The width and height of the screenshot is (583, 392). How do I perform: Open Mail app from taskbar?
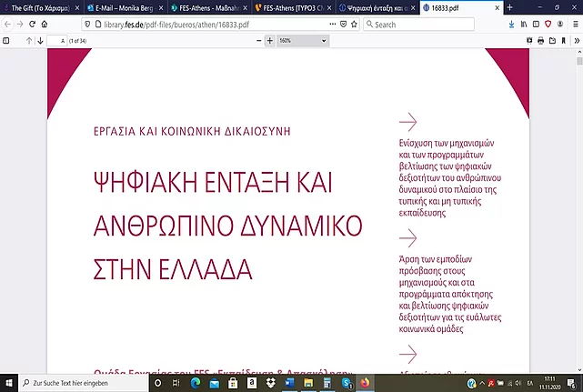(214, 383)
